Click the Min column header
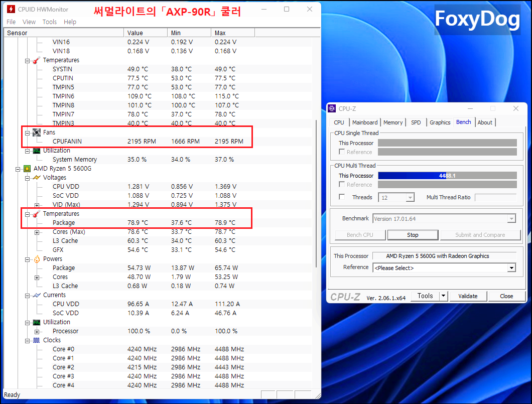The width and height of the screenshot is (532, 404). pos(189,33)
